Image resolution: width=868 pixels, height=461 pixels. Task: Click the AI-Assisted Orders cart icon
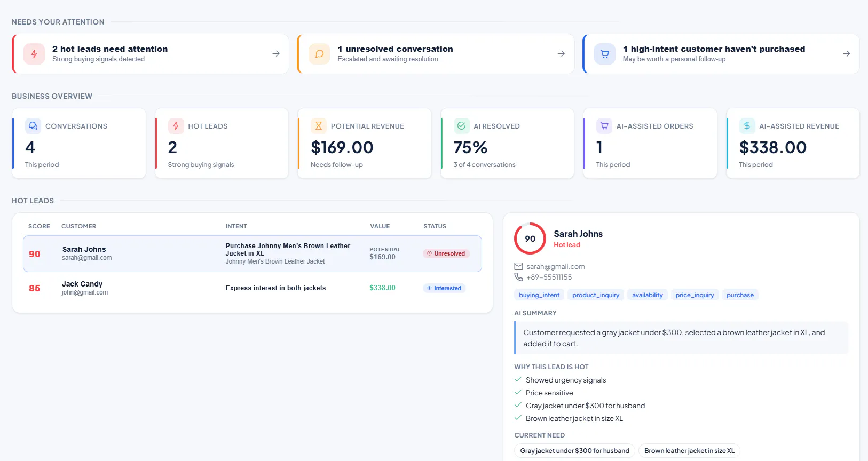pyautogui.click(x=604, y=126)
